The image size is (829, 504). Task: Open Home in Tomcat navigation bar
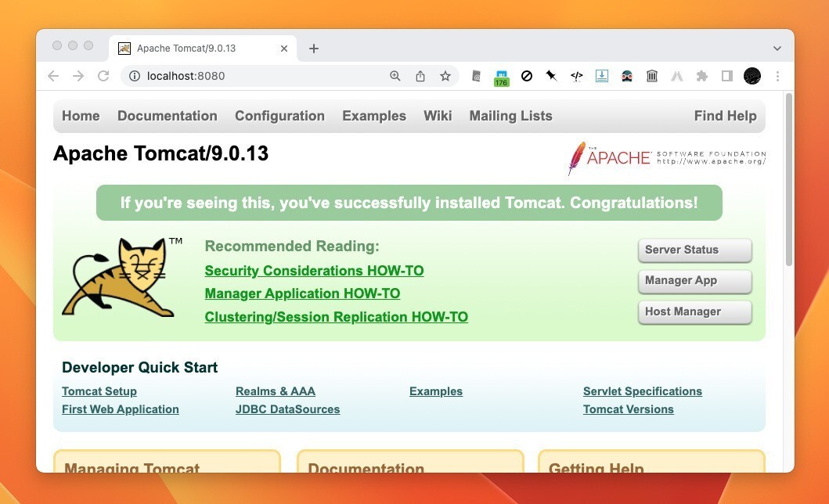(81, 116)
